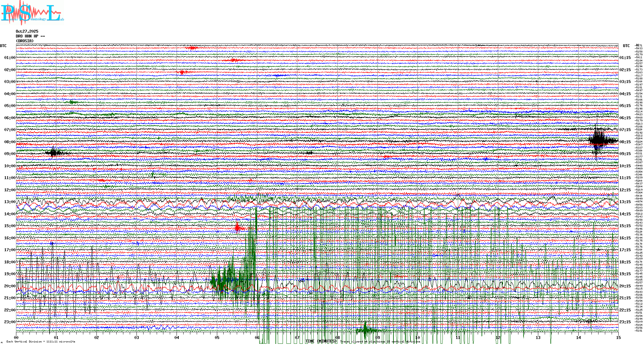
Task: Click the 07:15 time label on right
Action: click(x=625, y=130)
